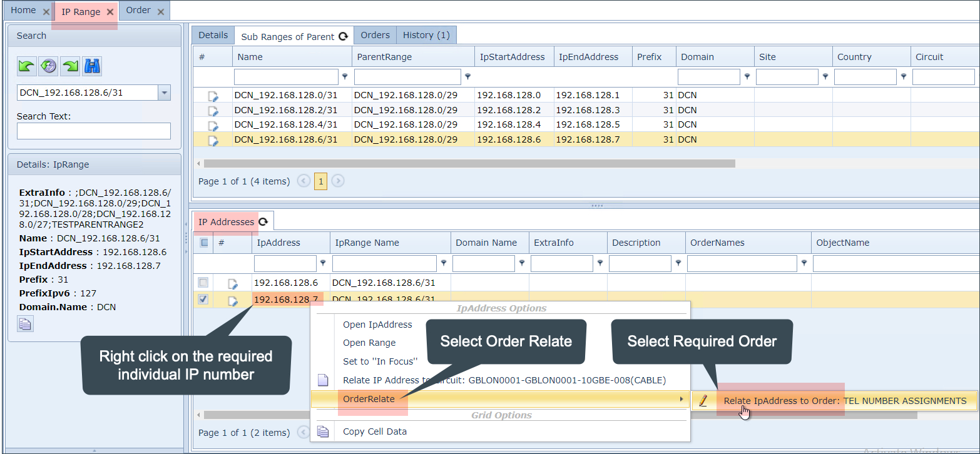Click the green forward navigation arrow
Viewport: 980px width, 454px height.
[x=70, y=66]
